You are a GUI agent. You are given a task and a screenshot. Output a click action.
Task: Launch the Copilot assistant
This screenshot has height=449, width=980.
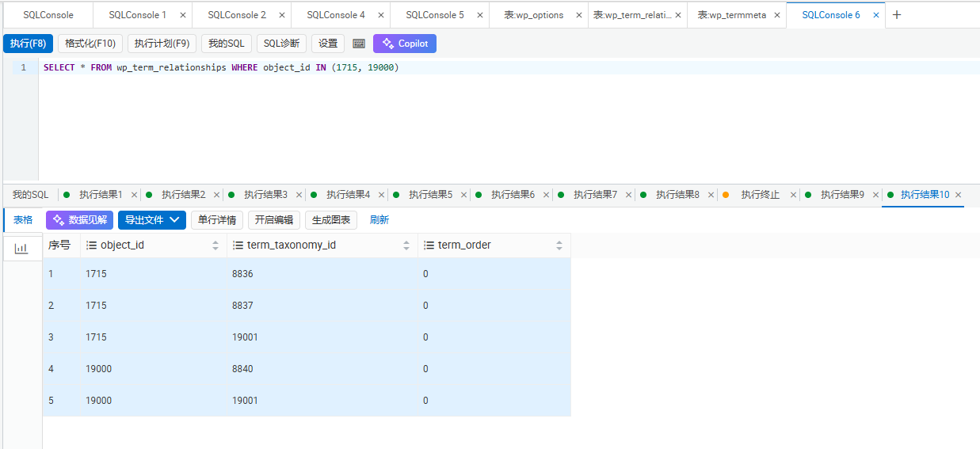[x=405, y=44]
